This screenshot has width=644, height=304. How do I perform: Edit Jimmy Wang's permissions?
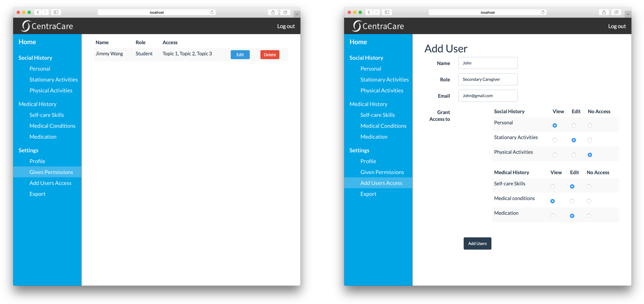[240, 55]
